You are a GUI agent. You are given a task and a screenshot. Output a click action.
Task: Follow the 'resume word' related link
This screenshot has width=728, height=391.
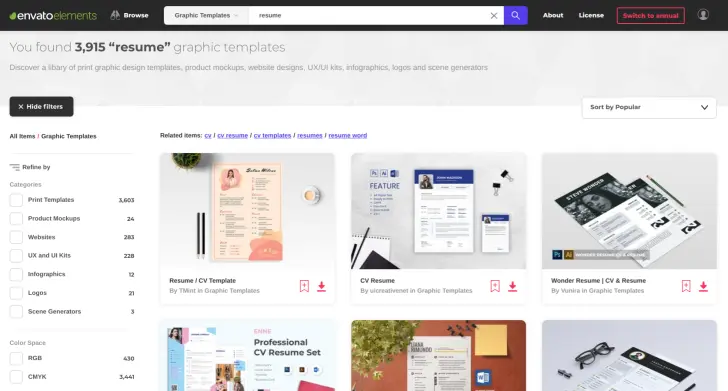coord(348,136)
